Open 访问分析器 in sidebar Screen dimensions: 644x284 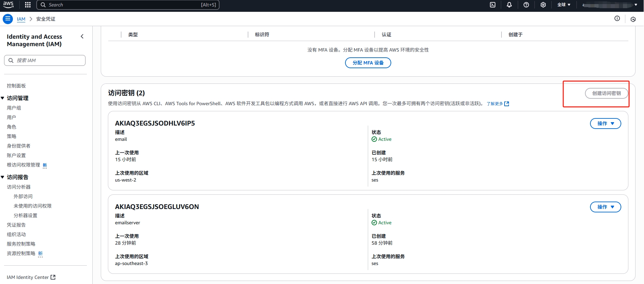coord(19,187)
